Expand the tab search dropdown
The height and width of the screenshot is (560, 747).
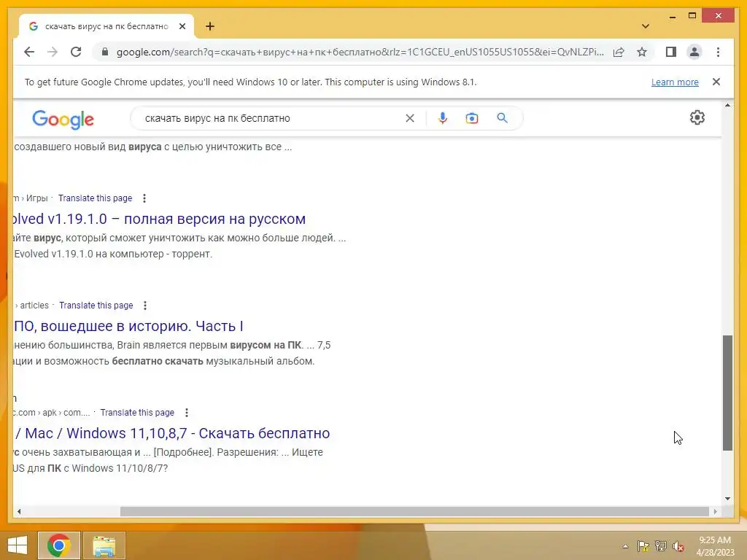tap(646, 26)
